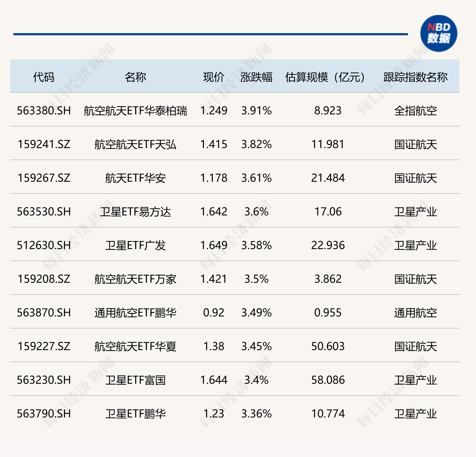
Task: Click the scale value 11.981
Action: (328, 144)
